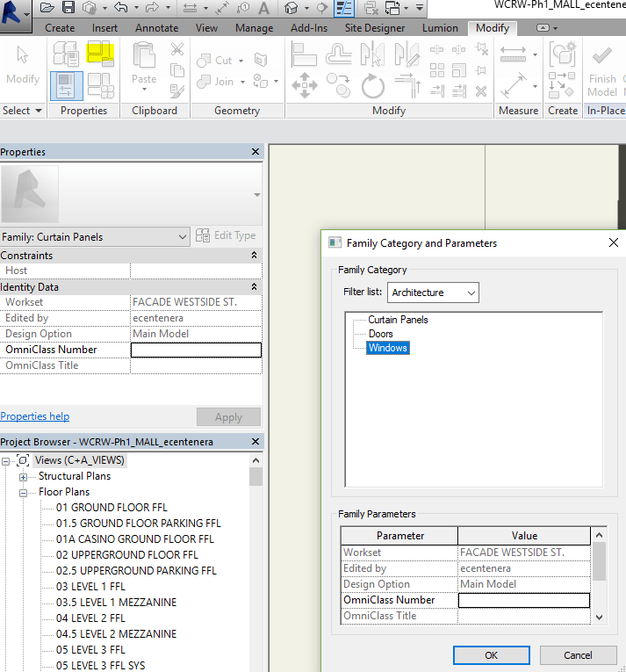Click the Type Properties ribbon icon

pos(66,53)
